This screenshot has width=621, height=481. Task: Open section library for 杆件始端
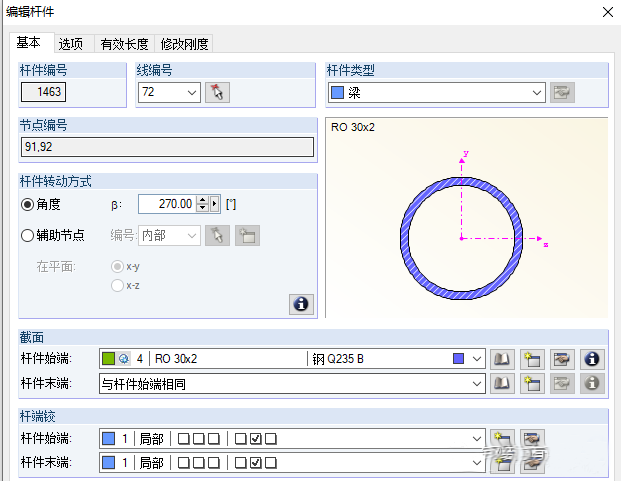[x=505, y=359]
